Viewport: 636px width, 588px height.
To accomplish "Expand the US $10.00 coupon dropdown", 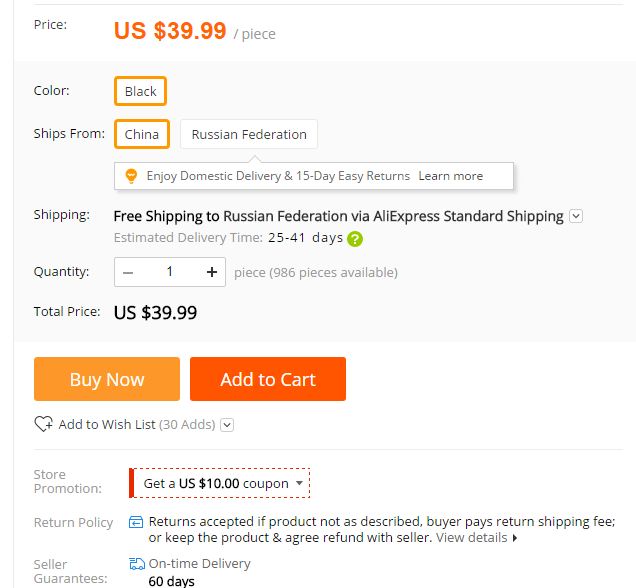I will pos(299,483).
